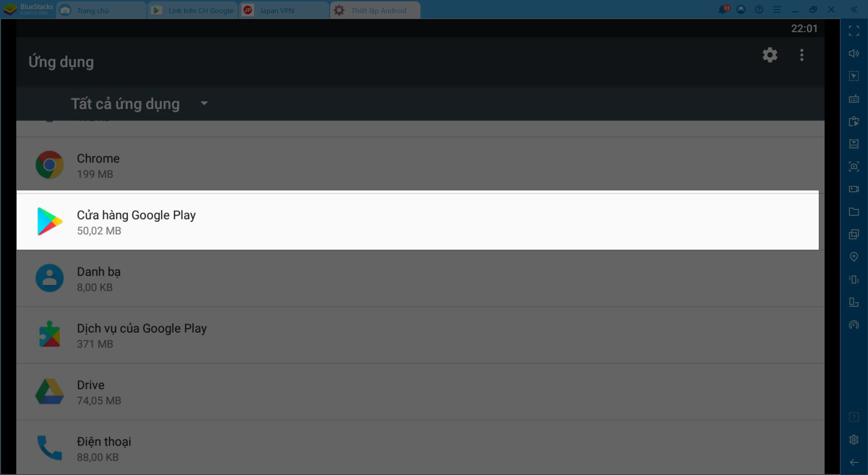The image size is (868, 475).
Task: Take a screenshot with sidebar icon
Action: [x=854, y=166]
